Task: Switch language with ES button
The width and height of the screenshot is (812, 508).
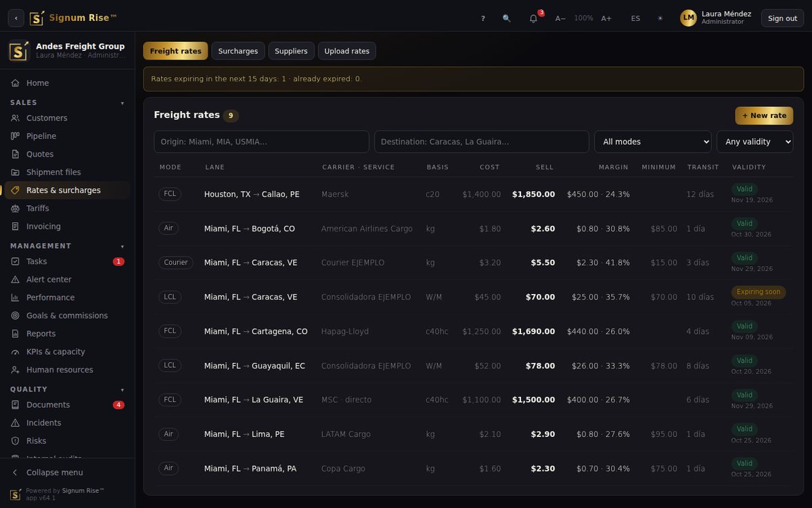Action: coord(635,18)
